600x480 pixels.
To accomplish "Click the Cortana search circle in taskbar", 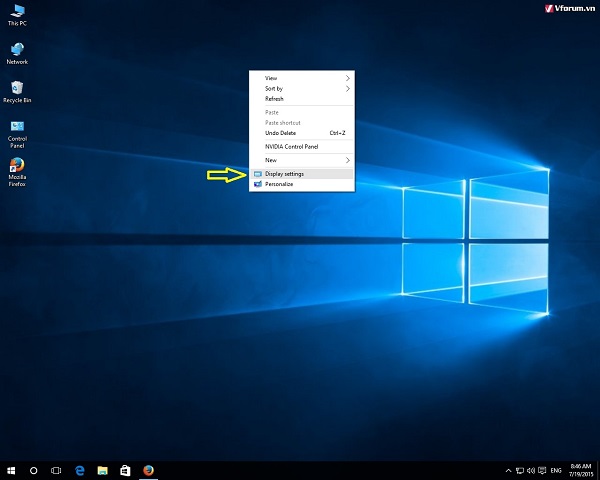I will pyautogui.click(x=34, y=469).
